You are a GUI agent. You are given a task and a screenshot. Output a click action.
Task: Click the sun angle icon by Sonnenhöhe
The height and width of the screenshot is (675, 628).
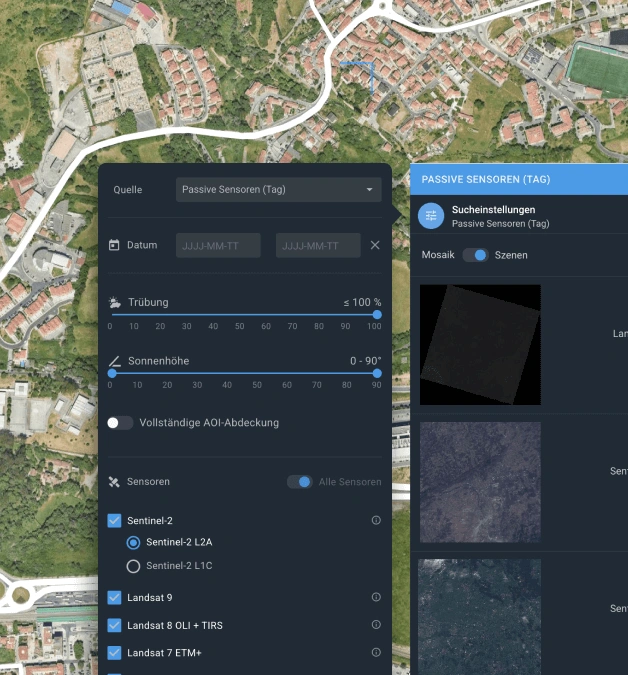click(x=115, y=361)
